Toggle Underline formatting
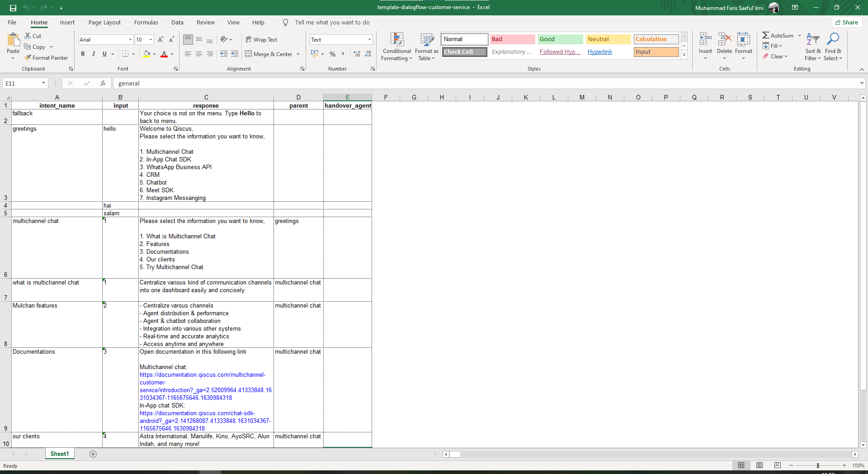Image resolution: width=868 pixels, height=474 pixels. click(x=104, y=54)
